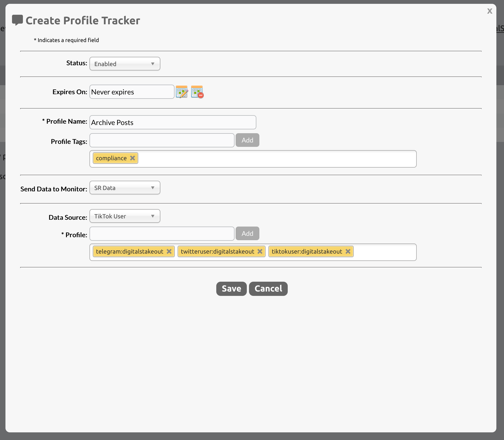Click Add next to Profile Tags
Viewport: 504px width, 440px height.
tap(247, 140)
